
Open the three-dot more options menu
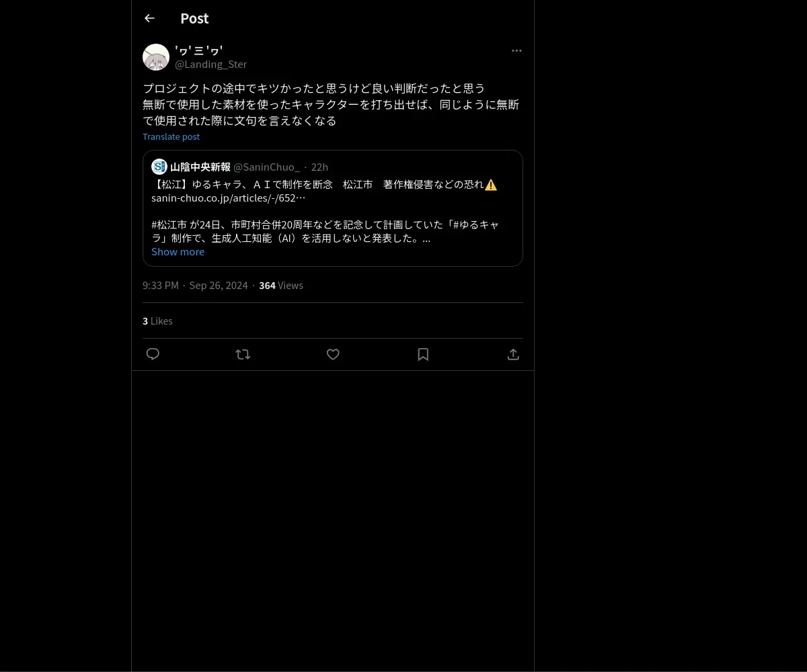pyautogui.click(x=516, y=50)
